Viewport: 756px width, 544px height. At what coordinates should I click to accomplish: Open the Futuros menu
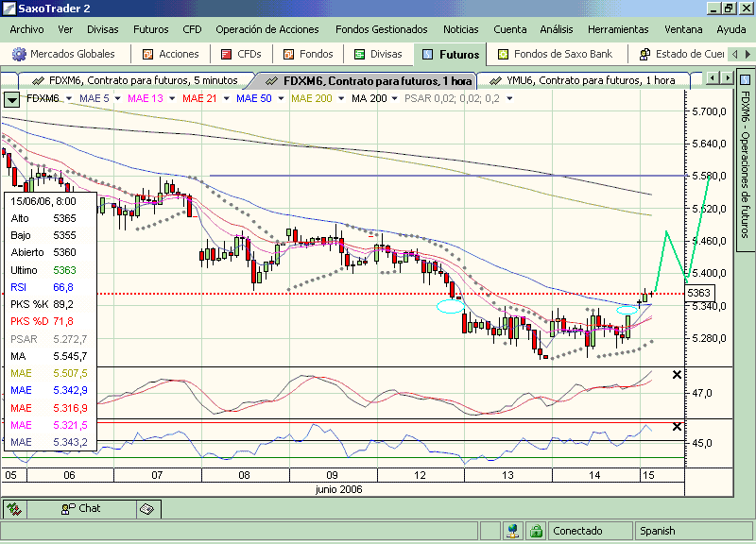pyautogui.click(x=151, y=29)
